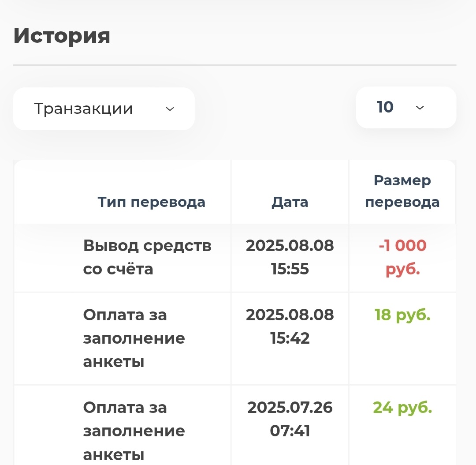Click the number 10 in page size control

tap(384, 107)
